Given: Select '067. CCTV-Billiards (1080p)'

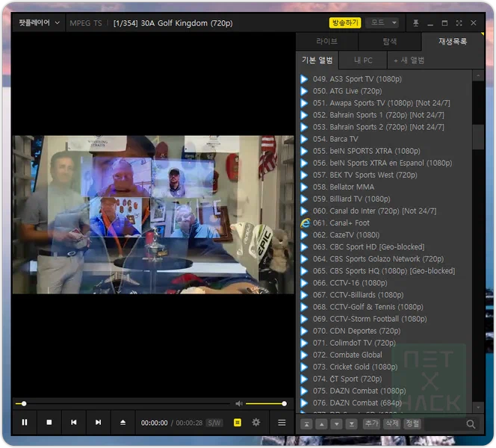Looking at the screenshot, I should pyautogui.click(x=358, y=295).
